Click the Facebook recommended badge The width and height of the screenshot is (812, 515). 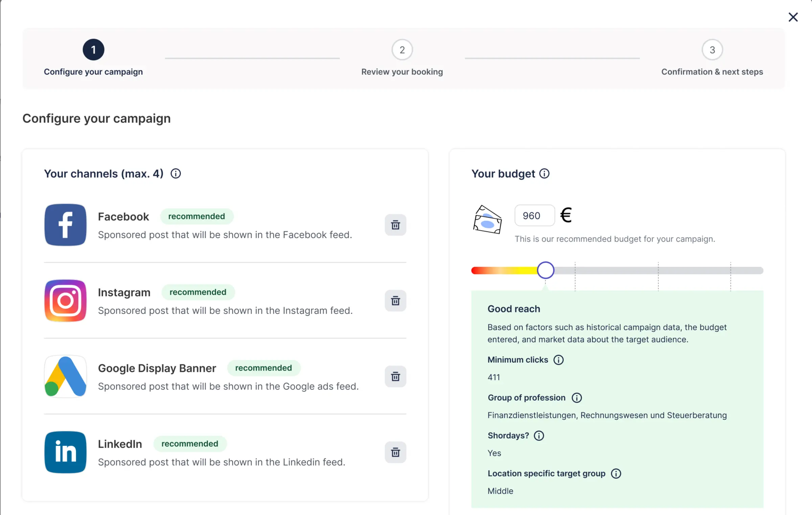click(x=196, y=216)
